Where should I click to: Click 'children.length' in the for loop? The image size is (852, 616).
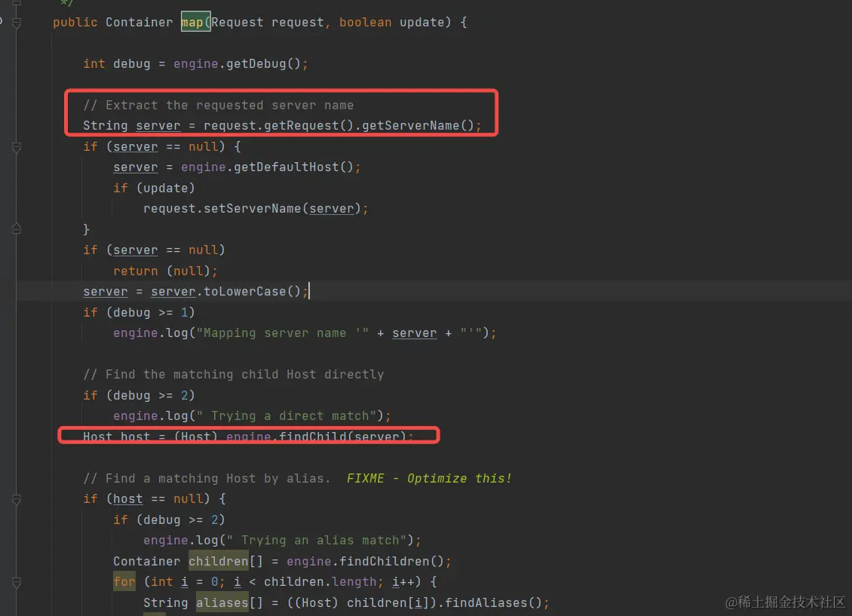pyautogui.click(x=320, y=582)
